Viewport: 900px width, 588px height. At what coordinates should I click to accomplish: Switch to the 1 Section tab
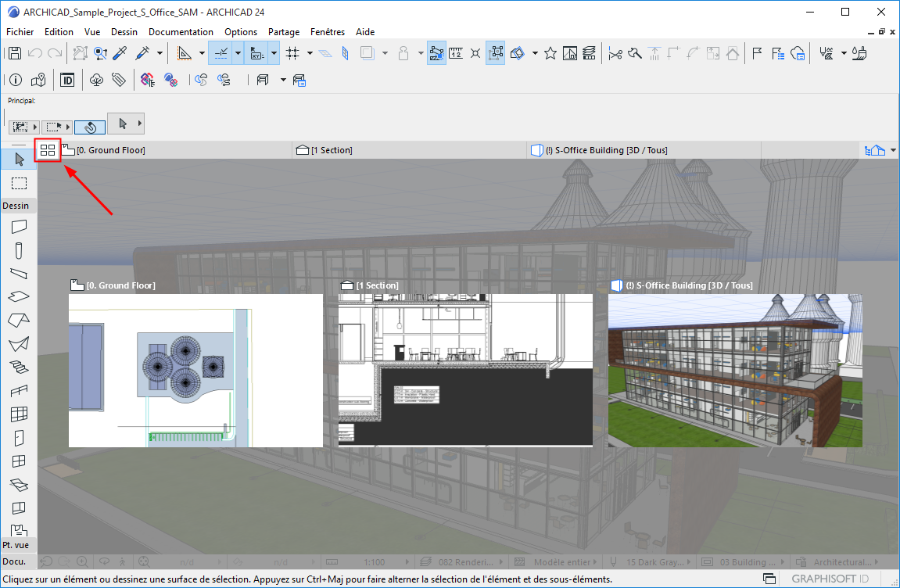332,150
